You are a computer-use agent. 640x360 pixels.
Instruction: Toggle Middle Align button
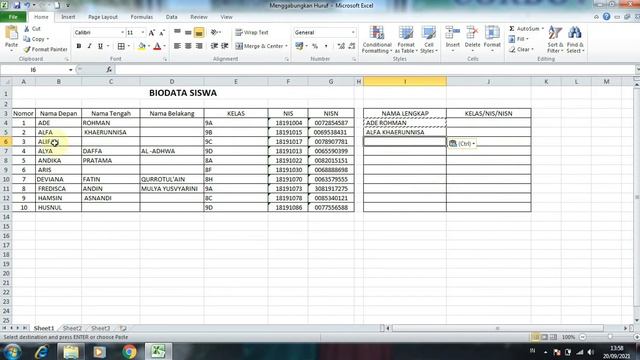pos(188,32)
